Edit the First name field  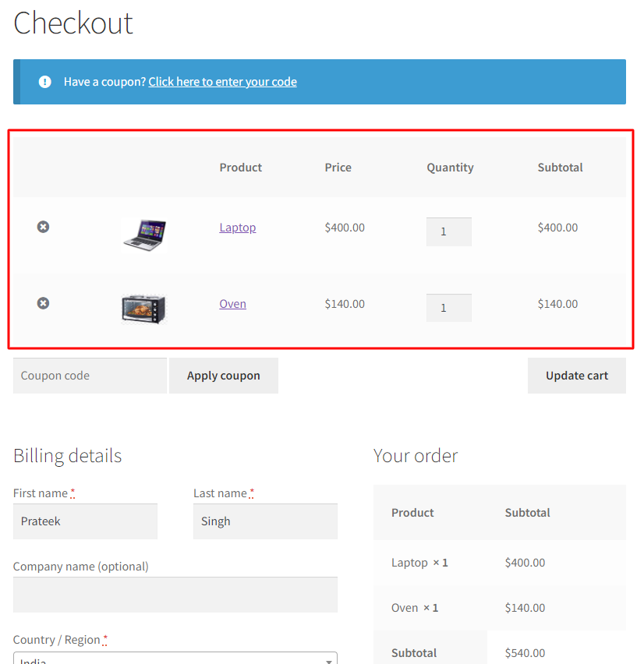pos(85,521)
